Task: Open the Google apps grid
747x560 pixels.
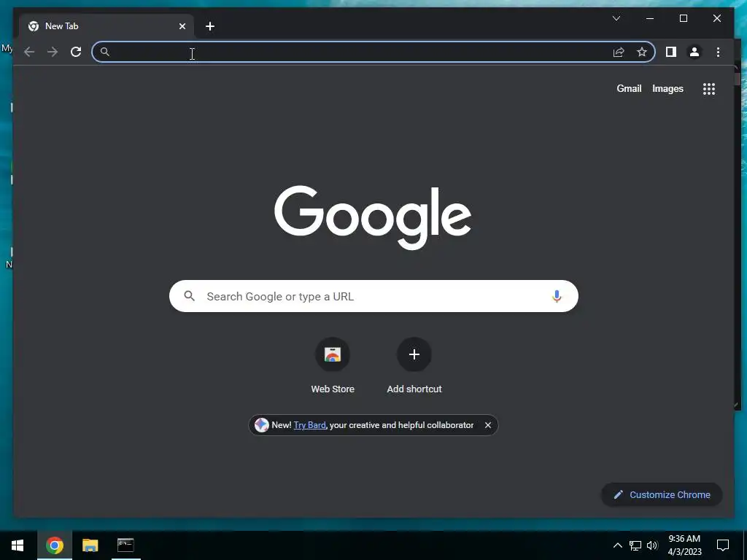Action: [x=709, y=88]
